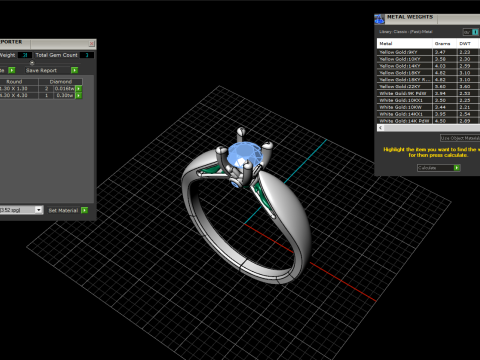Viewport: 480px width, 360px height.
Task: Click green arrow on the 0.33 diamond row
Action: click(x=79, y=96)
